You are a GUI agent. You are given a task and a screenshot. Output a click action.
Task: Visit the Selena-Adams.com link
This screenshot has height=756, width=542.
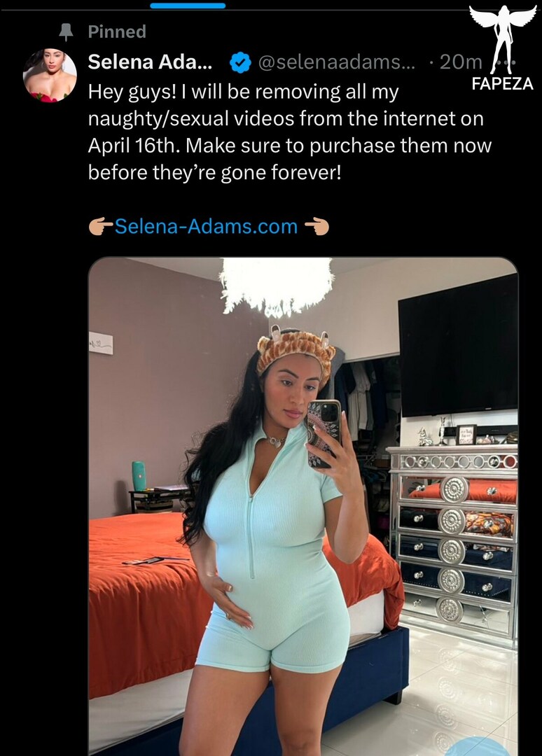point(206,226)
